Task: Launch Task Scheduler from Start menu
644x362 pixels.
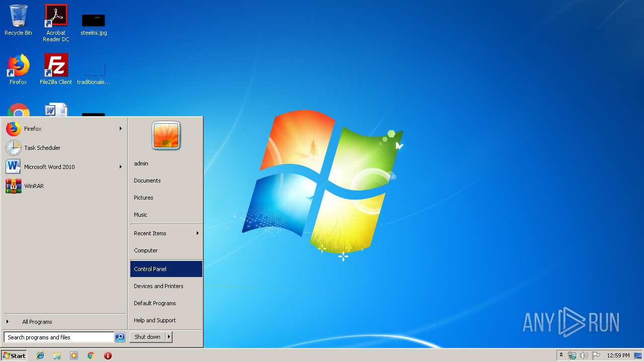Action: click(x=64, y=148)
